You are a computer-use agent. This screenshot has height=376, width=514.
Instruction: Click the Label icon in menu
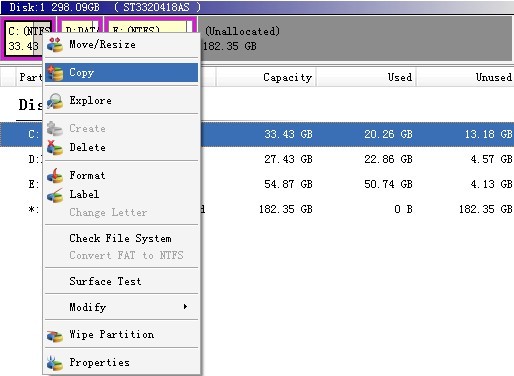tap(55, 195)
